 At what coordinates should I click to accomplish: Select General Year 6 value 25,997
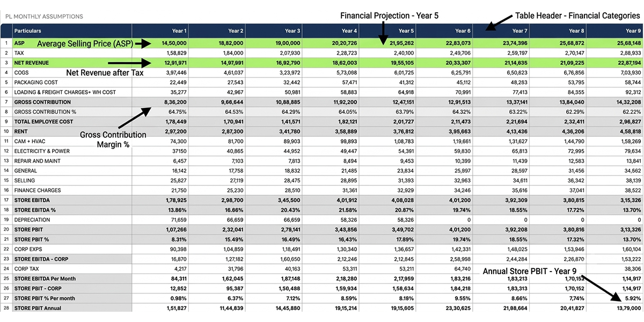(462, 171)
